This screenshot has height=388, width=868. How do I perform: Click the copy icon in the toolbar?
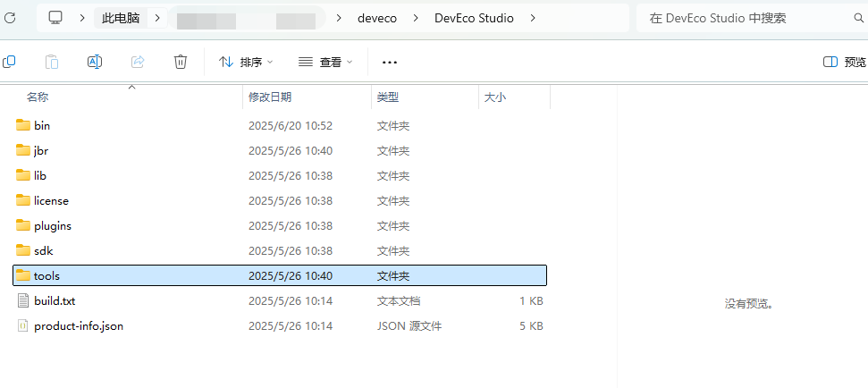tap(9, 62)
